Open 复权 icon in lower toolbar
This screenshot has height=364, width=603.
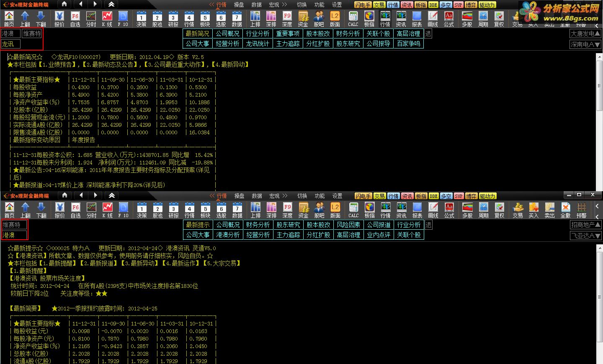pyautogui.click(x=499, y=210)
